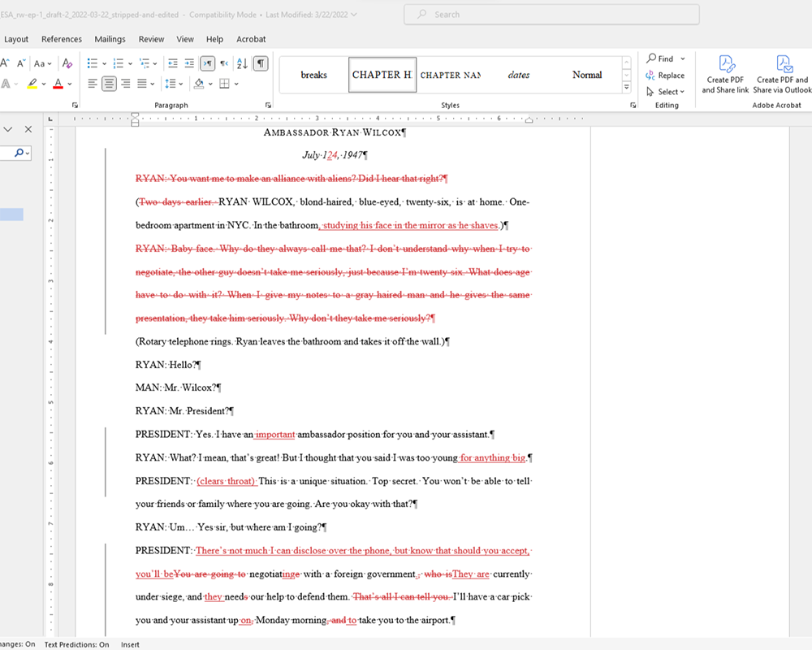The image size is (812, 650).
Task: Apply the Normal style
Action: point(587,75)
